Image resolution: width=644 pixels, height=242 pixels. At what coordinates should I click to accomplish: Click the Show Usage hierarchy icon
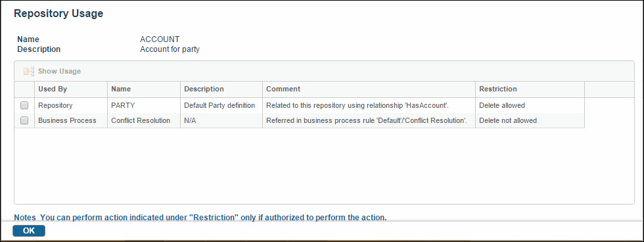pyautogui.click(x=29, y=71)
